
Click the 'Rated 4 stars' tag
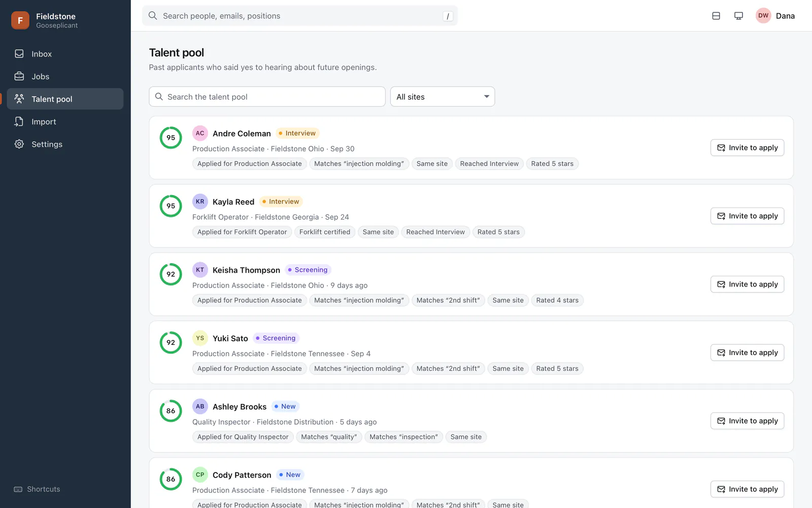click(x=557, y=300)
